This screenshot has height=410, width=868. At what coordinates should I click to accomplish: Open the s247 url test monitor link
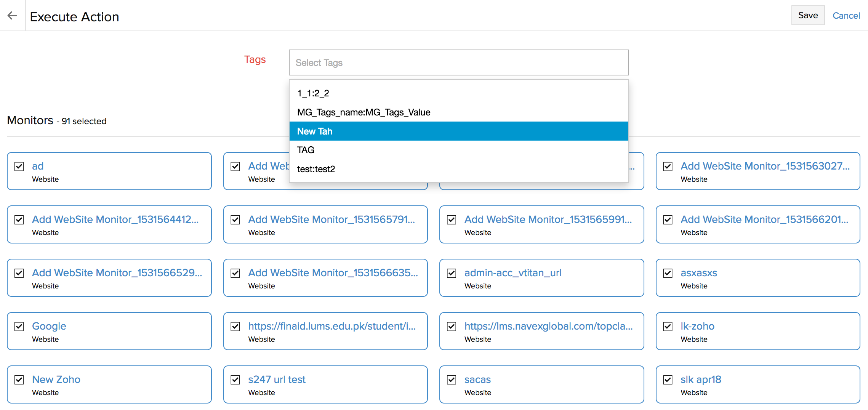coord(277,380)
